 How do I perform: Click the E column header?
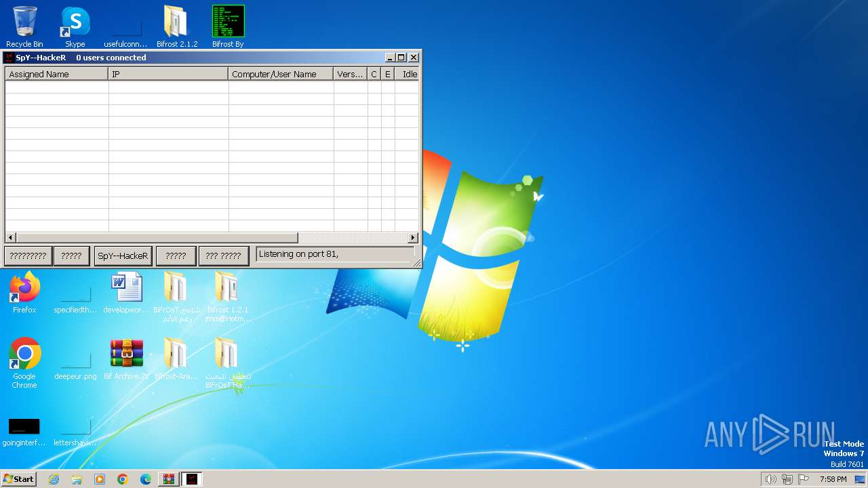[388, 74]
